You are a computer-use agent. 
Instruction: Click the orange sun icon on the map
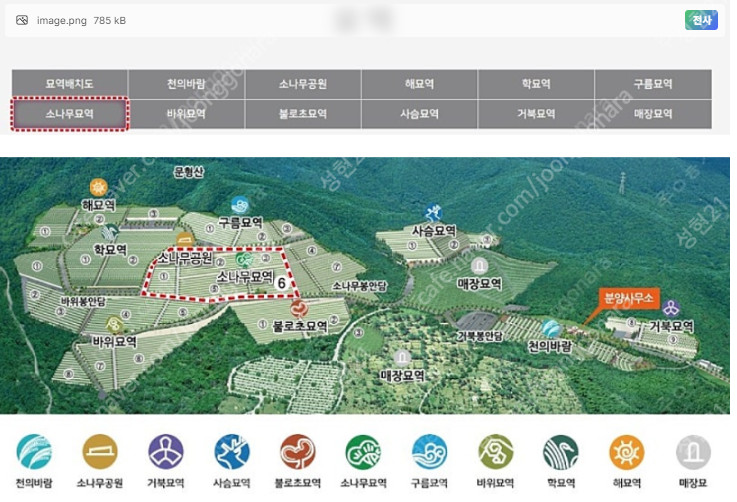99,188
